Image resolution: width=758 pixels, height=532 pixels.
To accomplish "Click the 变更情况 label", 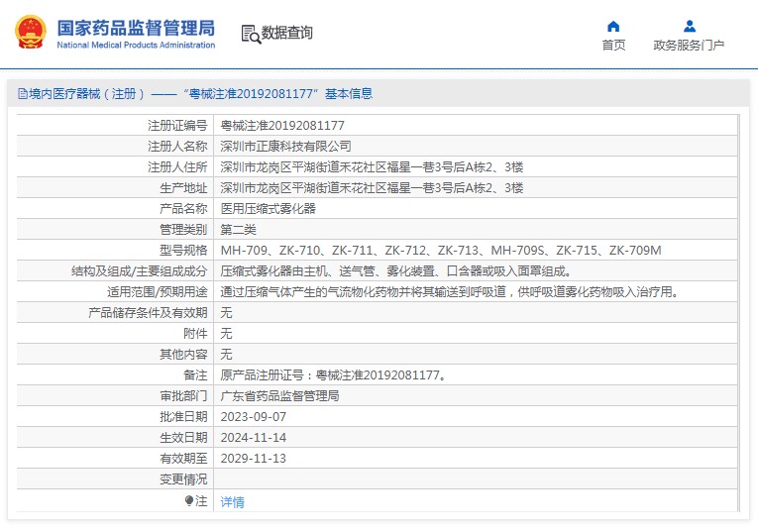I will pos(183,479).
